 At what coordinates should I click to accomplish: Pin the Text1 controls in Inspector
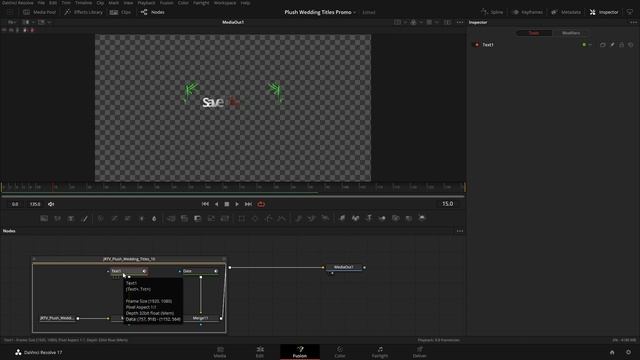pos(612,44)
